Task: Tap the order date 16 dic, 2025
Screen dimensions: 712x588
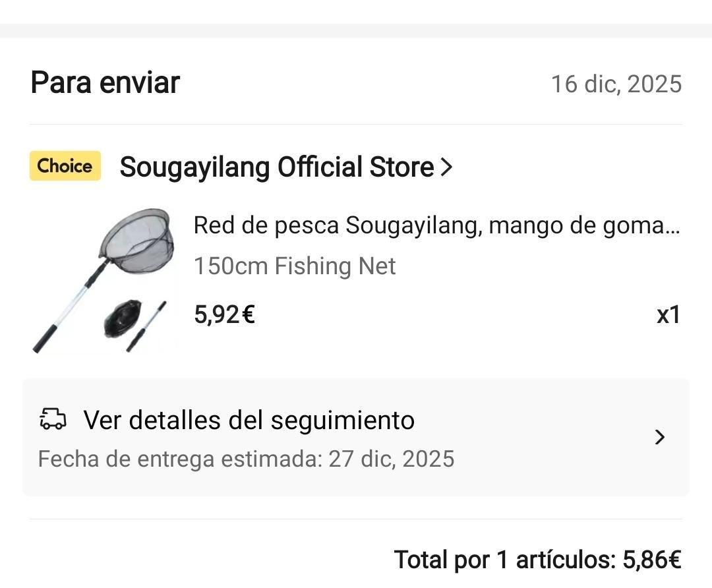Action: click(x=616, y=84)
